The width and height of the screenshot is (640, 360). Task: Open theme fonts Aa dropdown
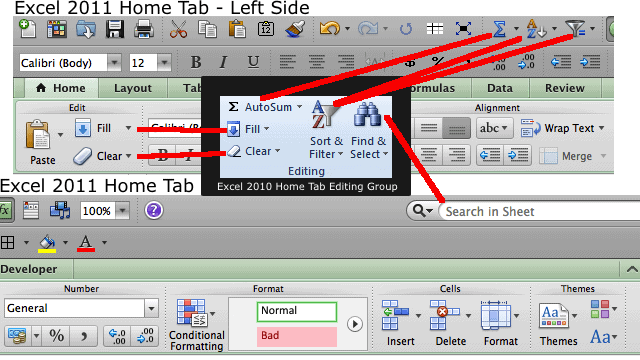tap(603, 337)
